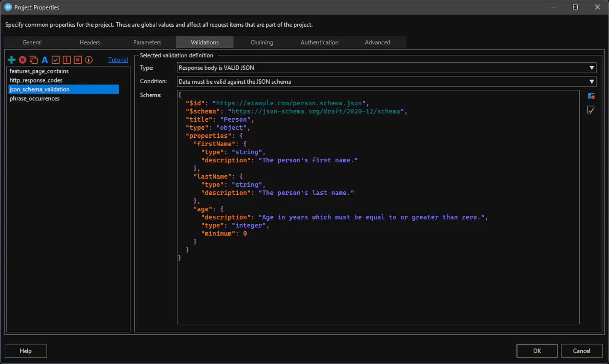Click the orange-boxed red X icon
This screenshot has width=609, height=364.
point(78,60)
